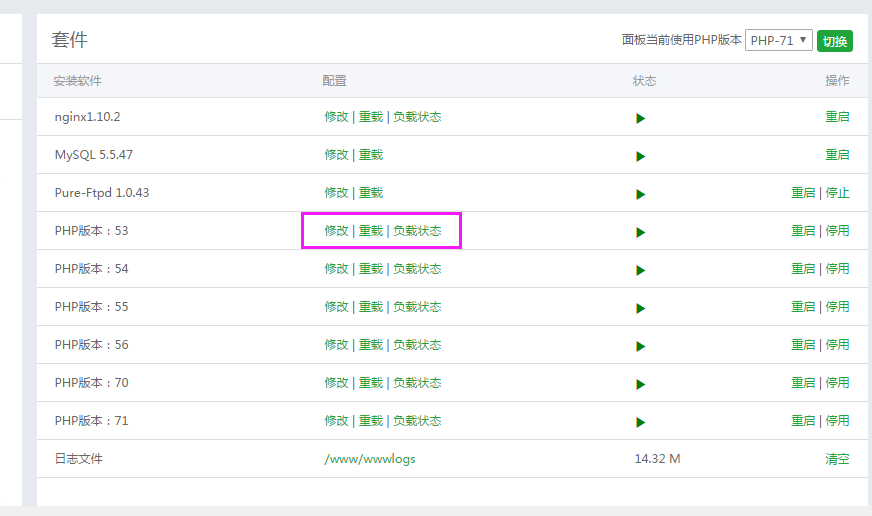This screenshot has height=516, width=872.
Task: Click the play status icon in MySQL 5.5.47 row
Action: [640, 156]
